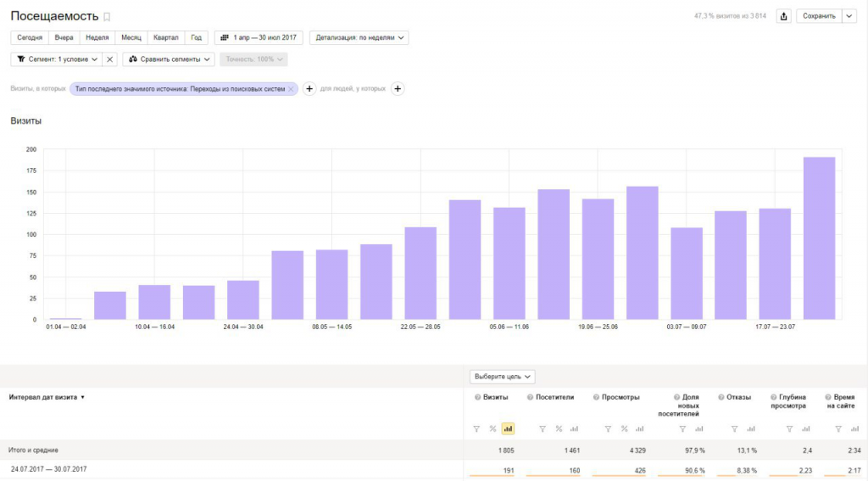Click the chart bar labeled 03.07 — 09.07

tap(687, 274)
